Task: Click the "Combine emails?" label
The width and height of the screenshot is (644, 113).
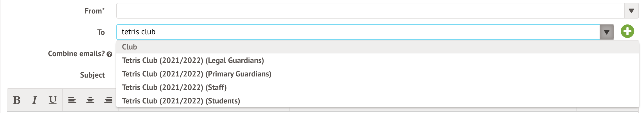Action: point(76,54)
